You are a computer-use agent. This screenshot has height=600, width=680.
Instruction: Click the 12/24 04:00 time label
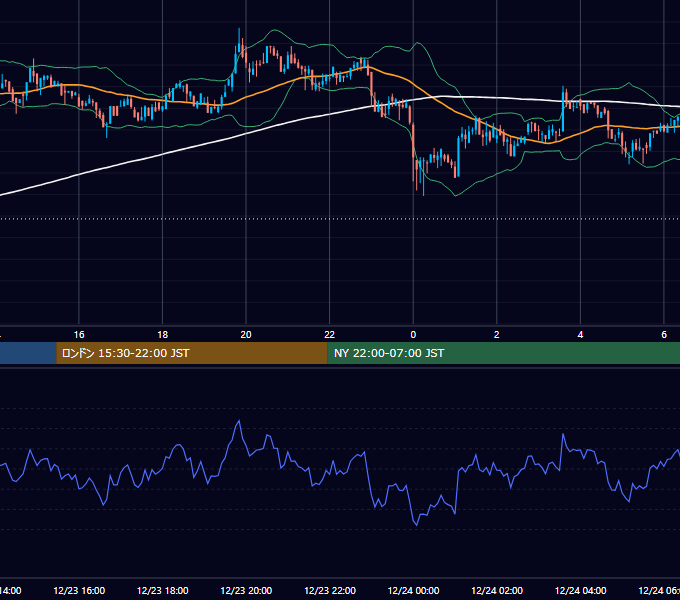point(581,590)
